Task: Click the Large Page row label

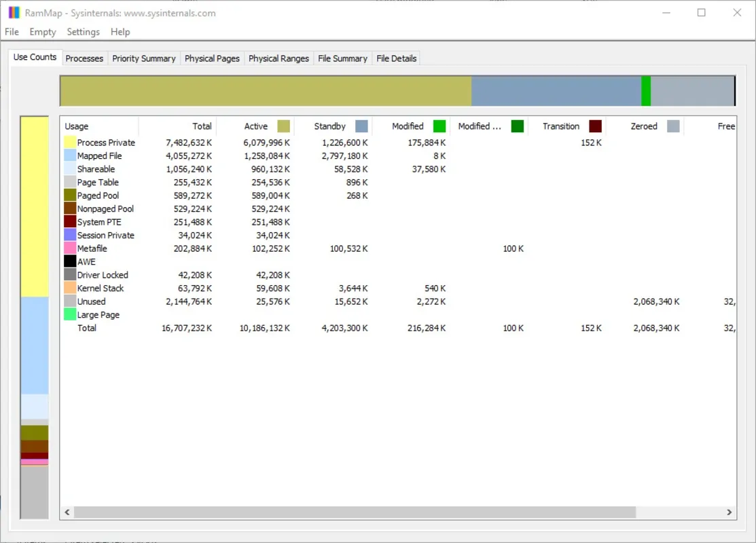Action: pos(98,315)
